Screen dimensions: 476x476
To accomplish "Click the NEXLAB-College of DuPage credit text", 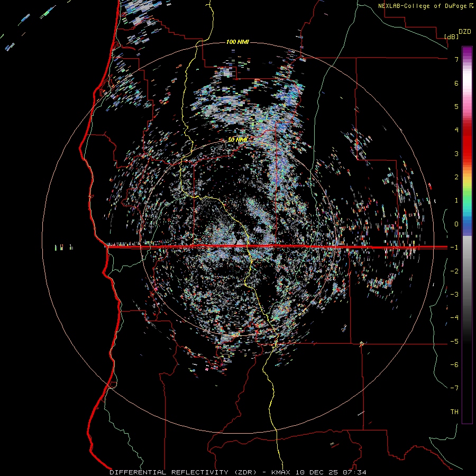I will 422,6.
